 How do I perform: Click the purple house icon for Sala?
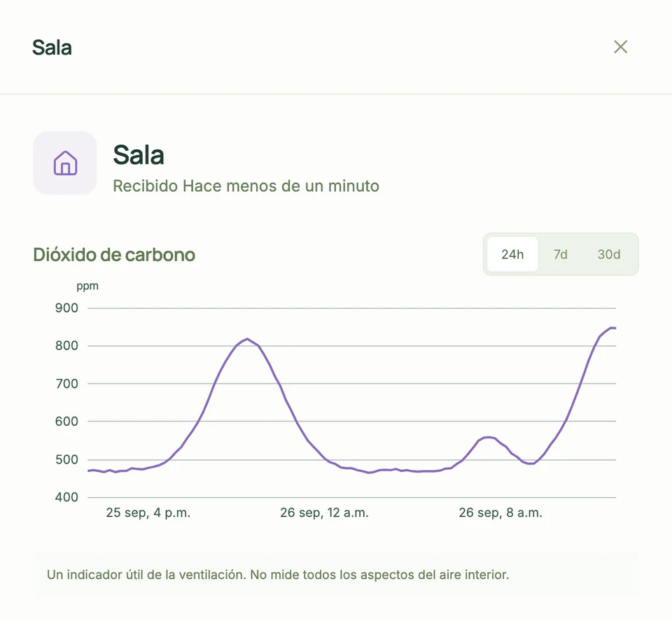coord(65,163)
